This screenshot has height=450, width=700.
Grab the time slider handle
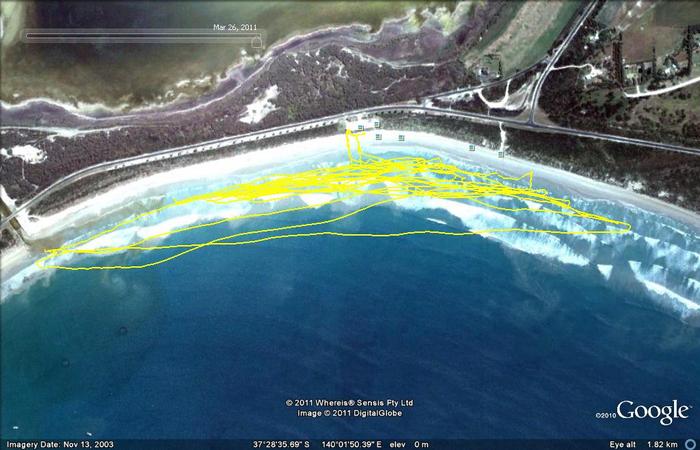257,41
